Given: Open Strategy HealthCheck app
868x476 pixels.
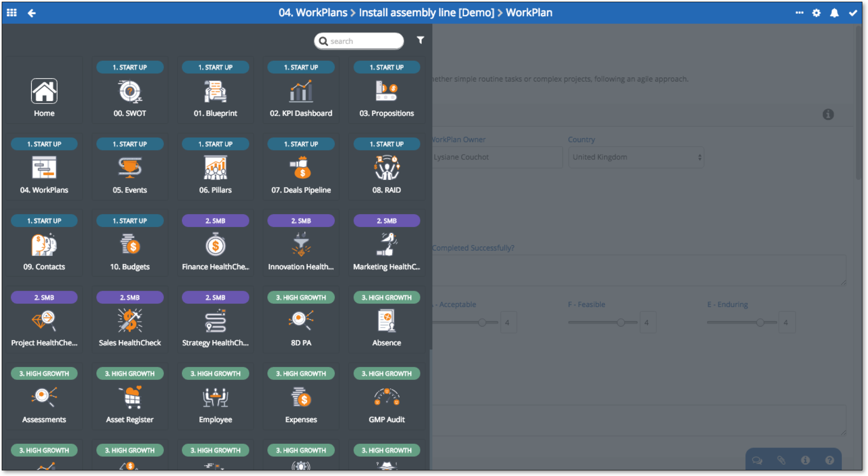Looking at the screenshot, I should point(215,320).
